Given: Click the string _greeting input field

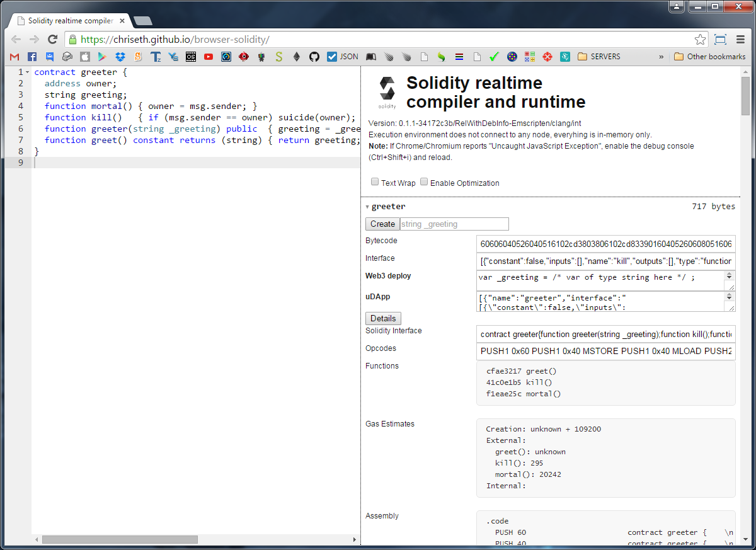Looking at the screenshot, I should click(454, 224).
